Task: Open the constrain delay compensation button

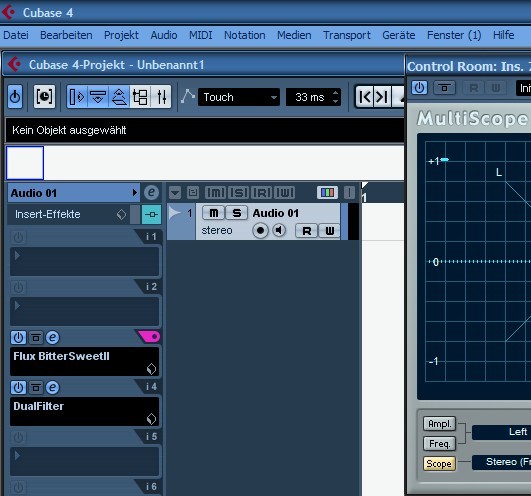Action: pyautogui.click(x=44, y=97)
